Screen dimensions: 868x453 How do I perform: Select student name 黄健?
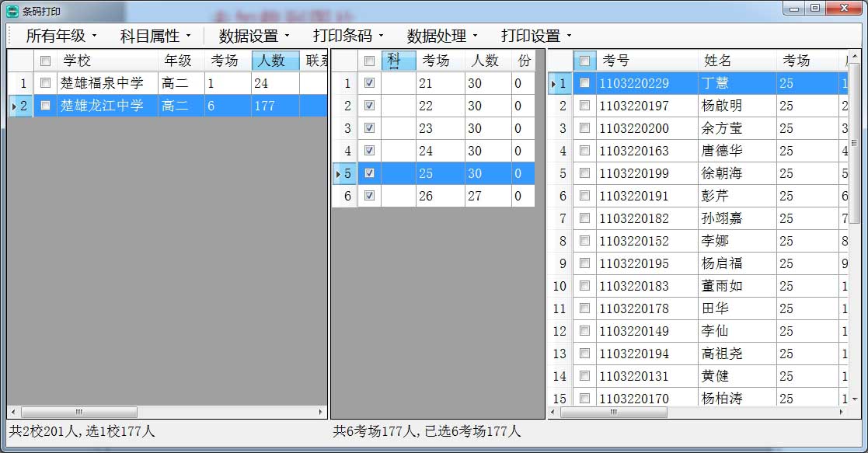click(737, 376)
